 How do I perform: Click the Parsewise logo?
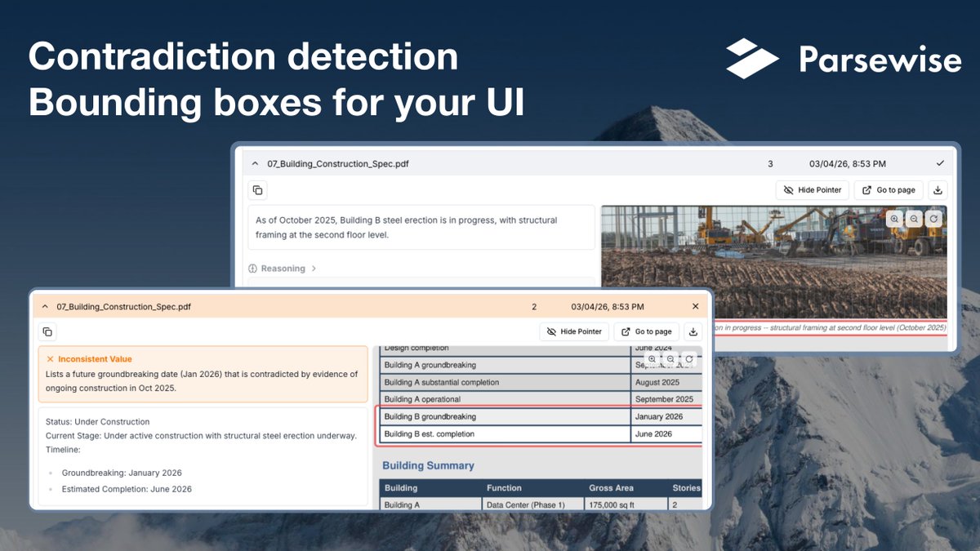pos(844,60)
